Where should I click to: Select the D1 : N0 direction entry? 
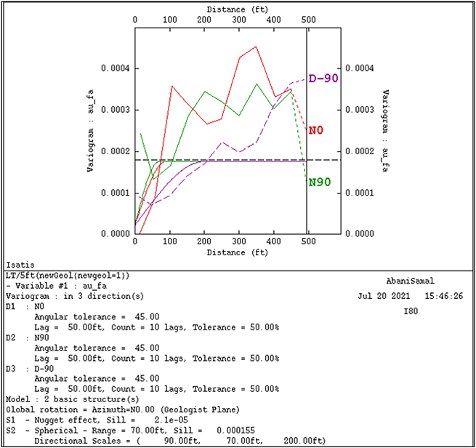coord(26,307)
